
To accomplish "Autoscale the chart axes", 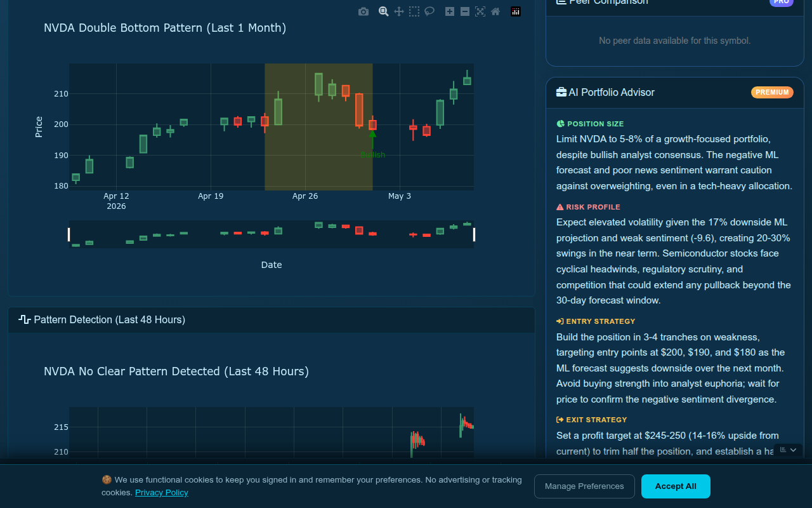I will coord(480,11).
